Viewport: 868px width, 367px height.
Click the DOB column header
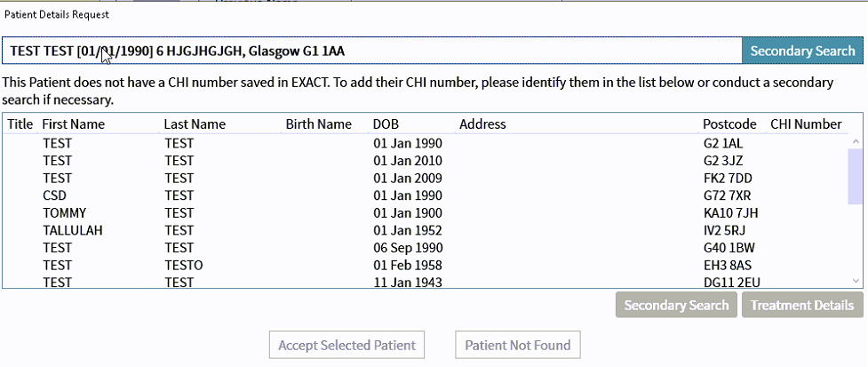coord(386,124)
